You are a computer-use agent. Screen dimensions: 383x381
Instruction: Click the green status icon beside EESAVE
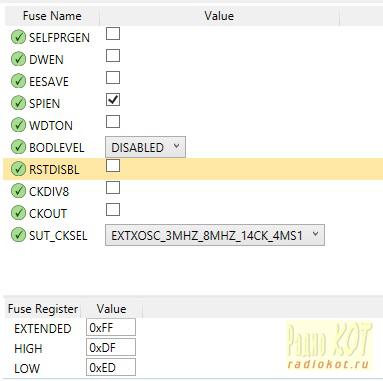tap(18, 81)
